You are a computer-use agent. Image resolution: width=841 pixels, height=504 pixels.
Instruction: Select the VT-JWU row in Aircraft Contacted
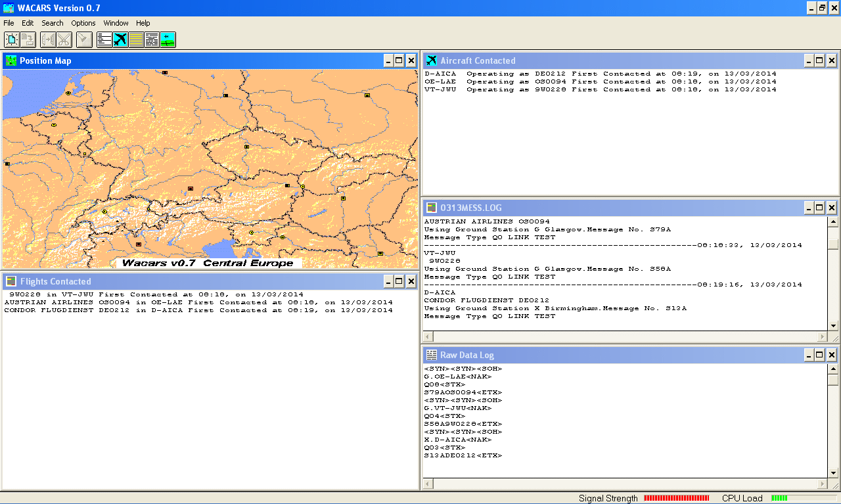click(600, 89)
